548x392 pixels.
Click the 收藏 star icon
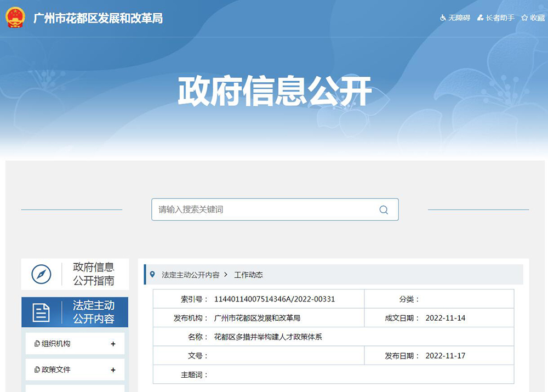point(524,18)
